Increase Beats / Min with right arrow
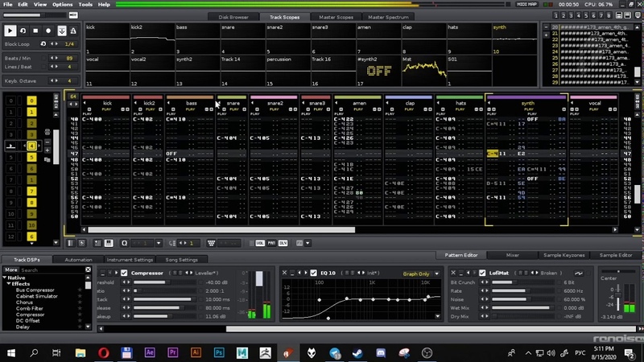 click(x=56, y=58)
